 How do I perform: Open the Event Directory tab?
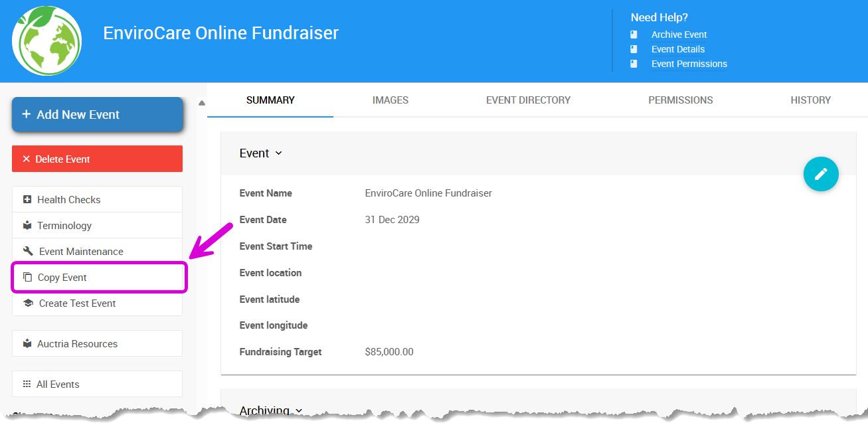528,100
